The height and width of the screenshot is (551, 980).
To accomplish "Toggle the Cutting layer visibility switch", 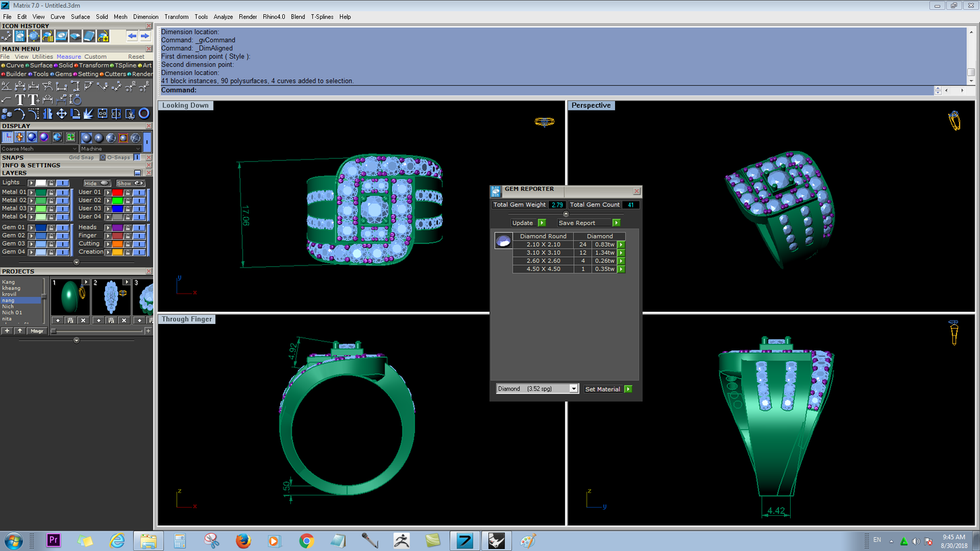I will coord(139,243).
